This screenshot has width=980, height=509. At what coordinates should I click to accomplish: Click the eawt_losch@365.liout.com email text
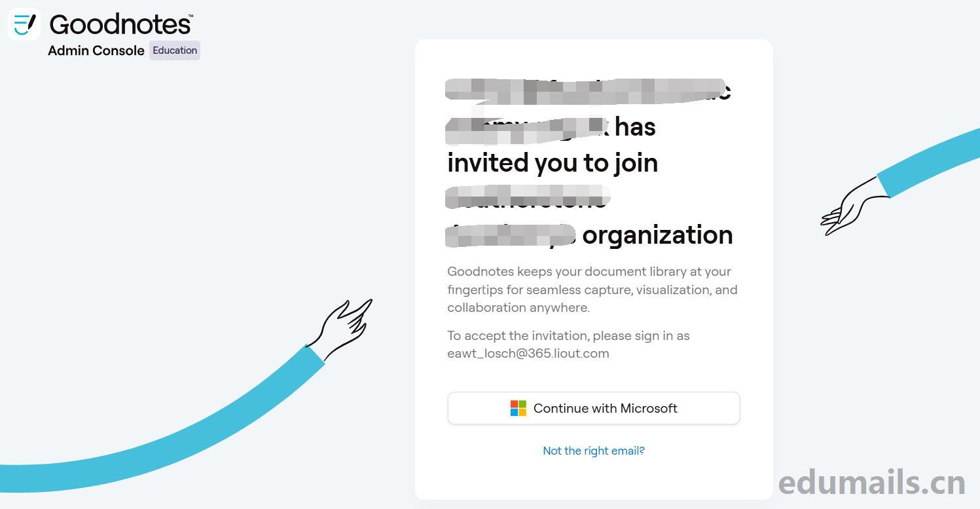pyautogui.click(x=528, y=354)
